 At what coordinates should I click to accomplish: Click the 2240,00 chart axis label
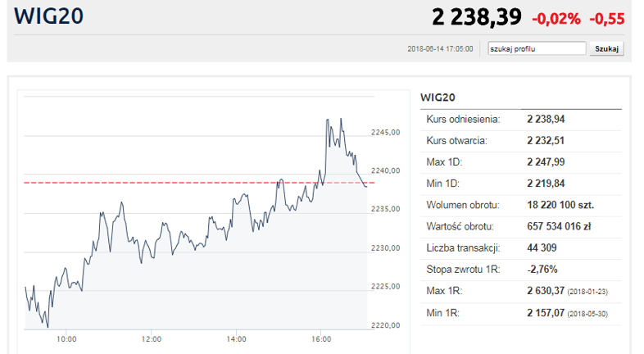(x=385, y=170)
